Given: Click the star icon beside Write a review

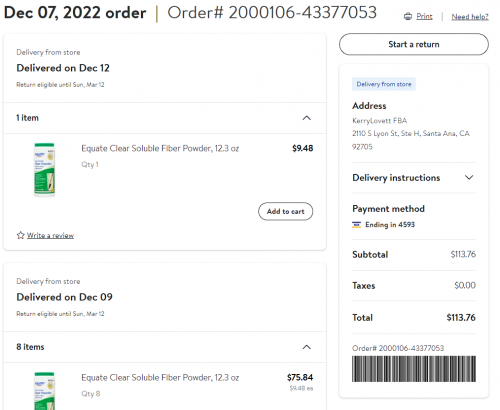Looking at the screenshot, I should 21,235.
